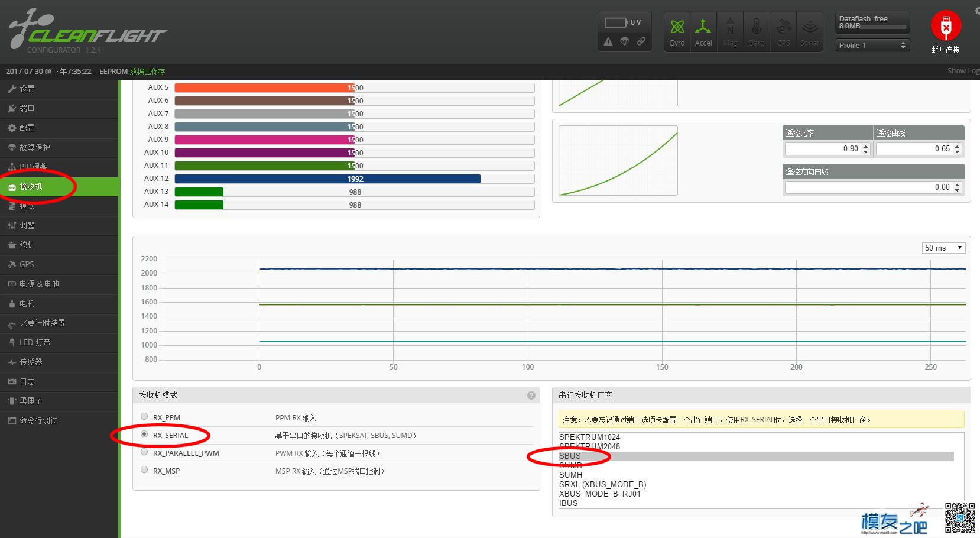Switch to the 接收机 tab
Screen dimensions: 980x538
(x=59, y=186)
